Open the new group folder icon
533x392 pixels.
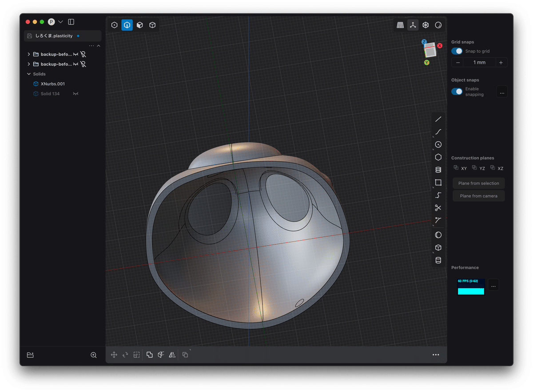[x=30, y=355]
